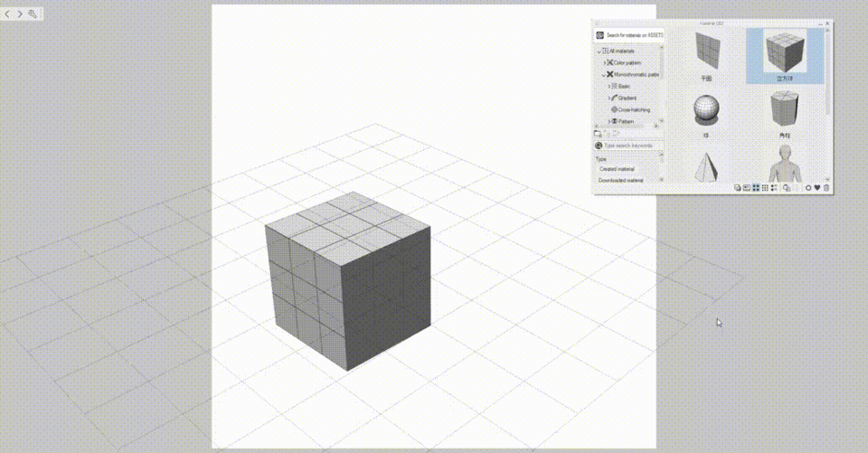
Task: Expand the Color pattern folder
Action: [x=605, y=63]
